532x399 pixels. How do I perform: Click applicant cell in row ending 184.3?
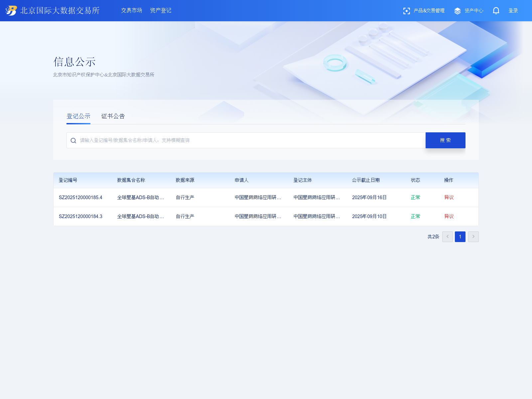(258, 216)
